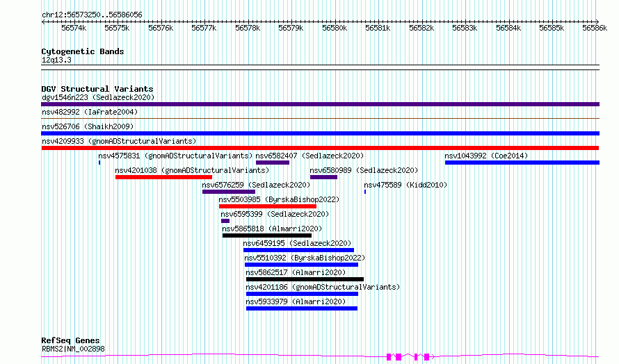Image resolution: width=619 pixels, height=364 pixels.
Task: Select the dgv1546n223 purple variant bar
Action: pyautogui.click(x=320, y=104)
